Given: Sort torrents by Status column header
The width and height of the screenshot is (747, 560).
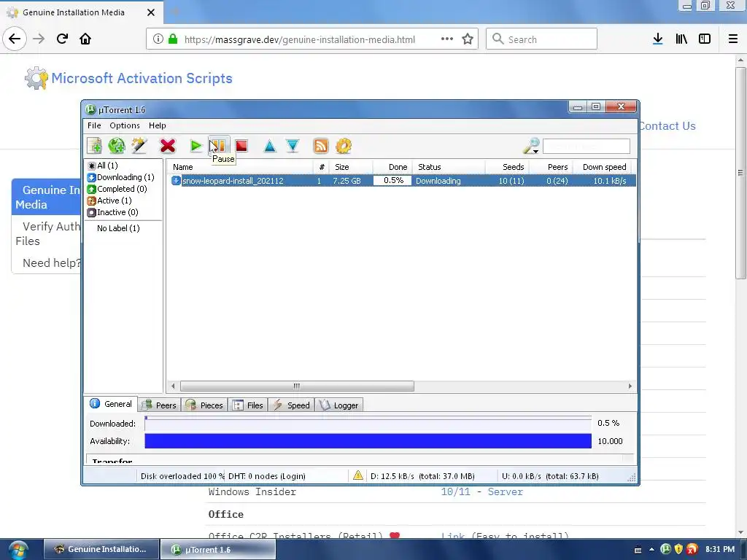Looking at the screenshot, I should [x=449, y=167].
